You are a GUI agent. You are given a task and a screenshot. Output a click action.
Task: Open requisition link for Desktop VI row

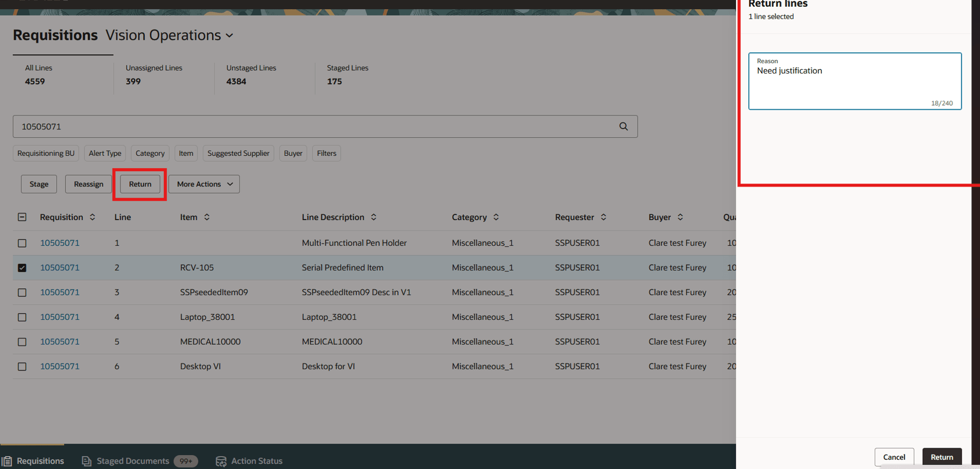click(x=60, y=367)
